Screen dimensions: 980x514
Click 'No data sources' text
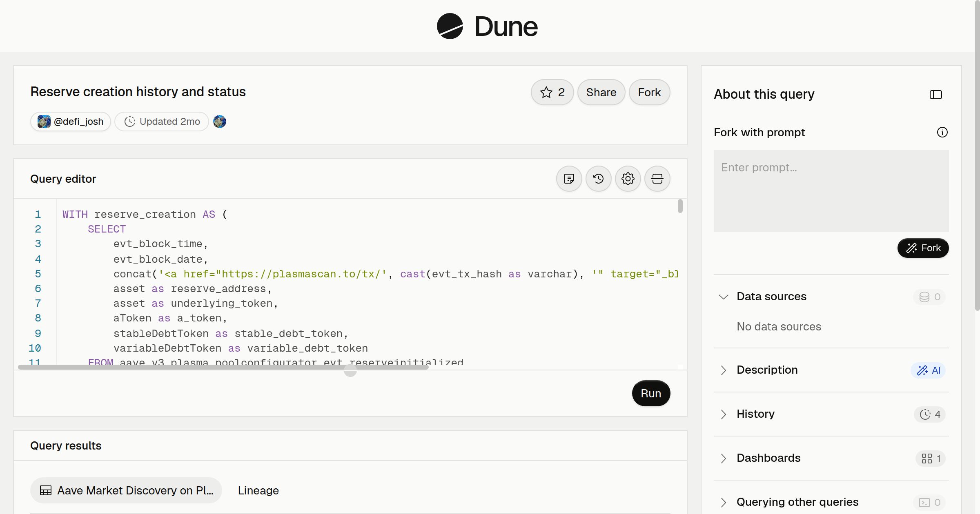tap(779, 327)
